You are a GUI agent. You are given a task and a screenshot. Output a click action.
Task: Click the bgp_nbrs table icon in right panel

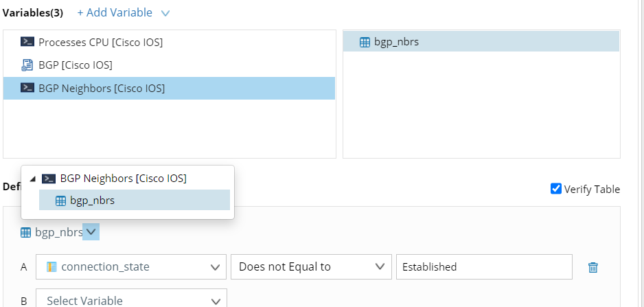[x=365, y=42]
